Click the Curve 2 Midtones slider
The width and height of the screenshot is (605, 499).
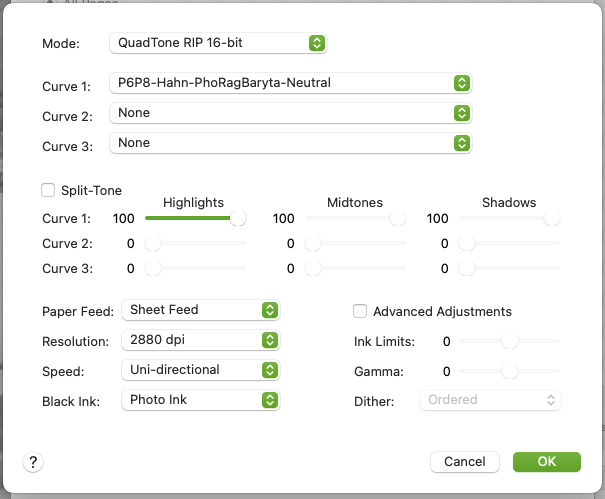355,244
